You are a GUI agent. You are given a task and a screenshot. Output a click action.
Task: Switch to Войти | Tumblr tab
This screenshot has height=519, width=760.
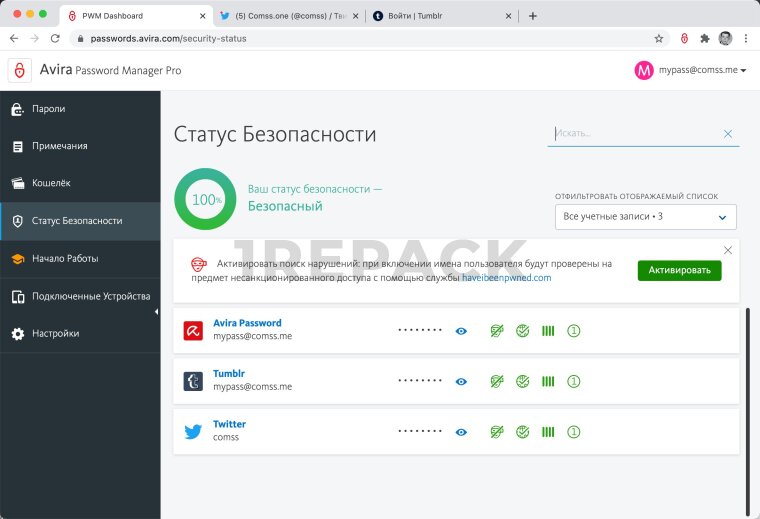(x=442, y=16)
